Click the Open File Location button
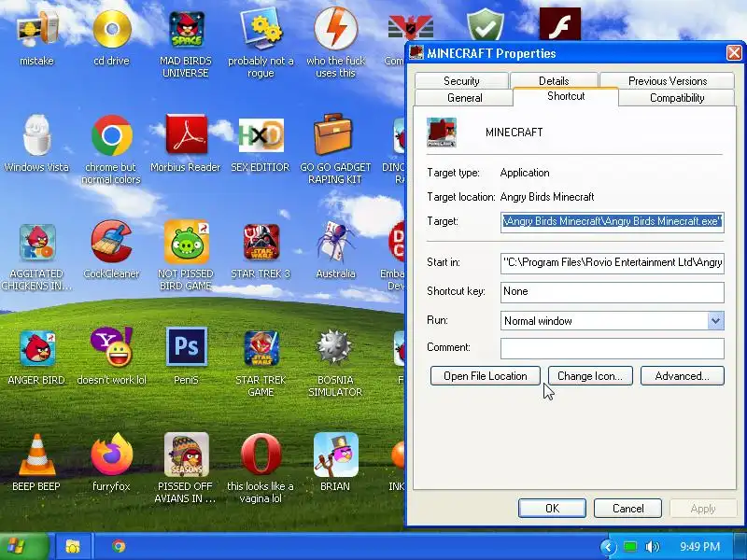 point(485,376)
